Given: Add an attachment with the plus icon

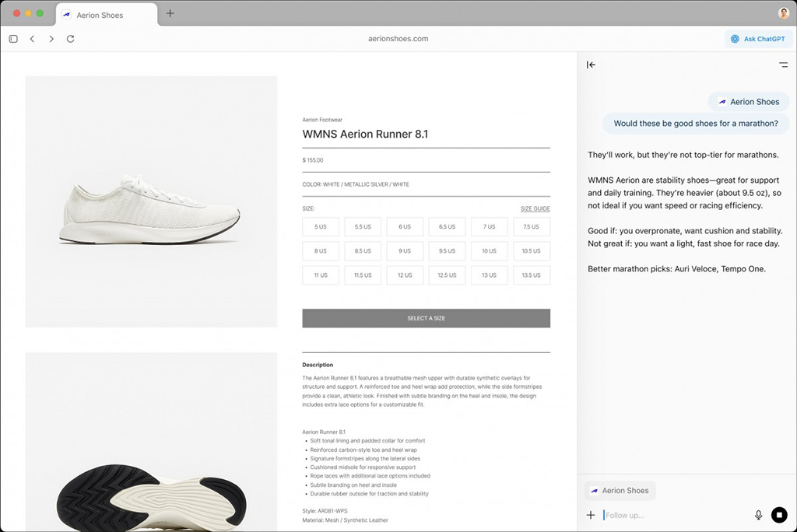Looking at the screenshot, I should 591,515.
